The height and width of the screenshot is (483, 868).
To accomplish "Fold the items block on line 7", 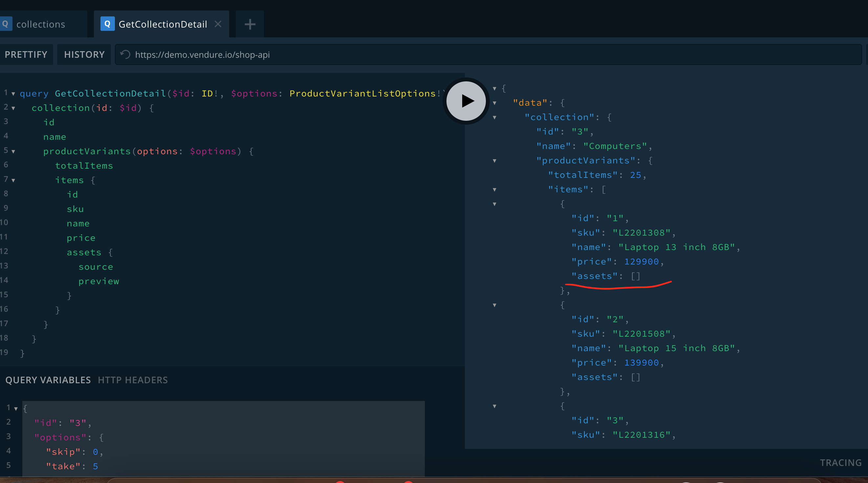I will (x=13, y=180).
